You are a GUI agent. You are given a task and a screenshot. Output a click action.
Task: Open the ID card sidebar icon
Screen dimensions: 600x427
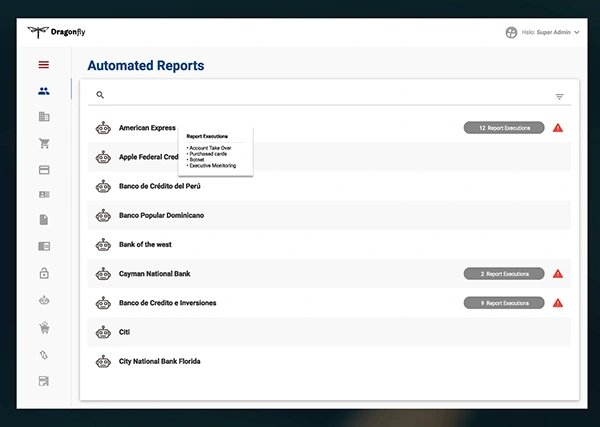pos(44,195)
